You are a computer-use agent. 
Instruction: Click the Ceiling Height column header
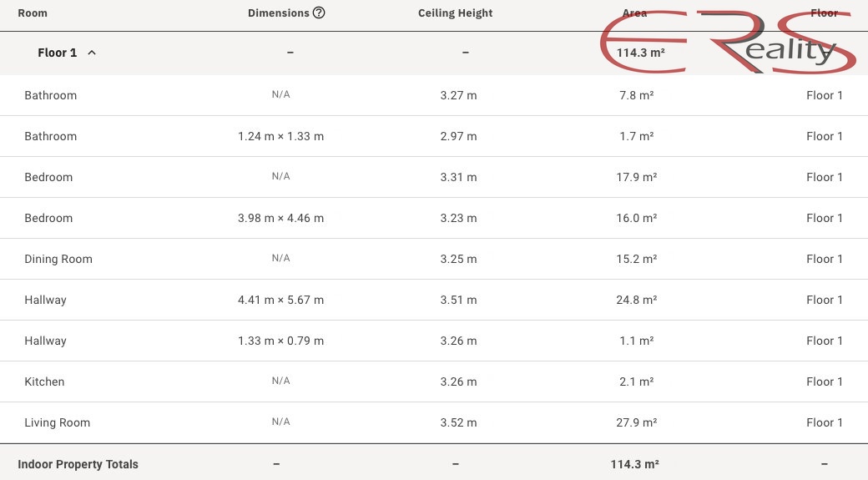455,13
